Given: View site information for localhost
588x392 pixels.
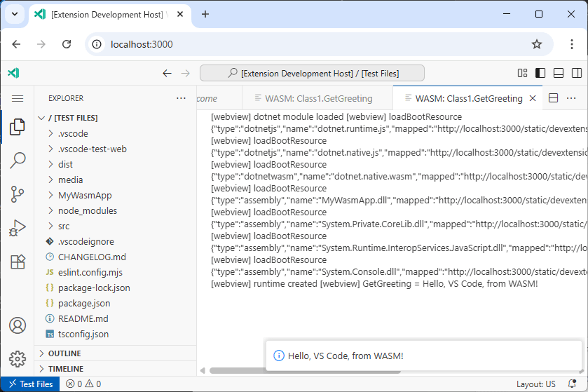Looking at the screenshot, I should pos(97,44).
